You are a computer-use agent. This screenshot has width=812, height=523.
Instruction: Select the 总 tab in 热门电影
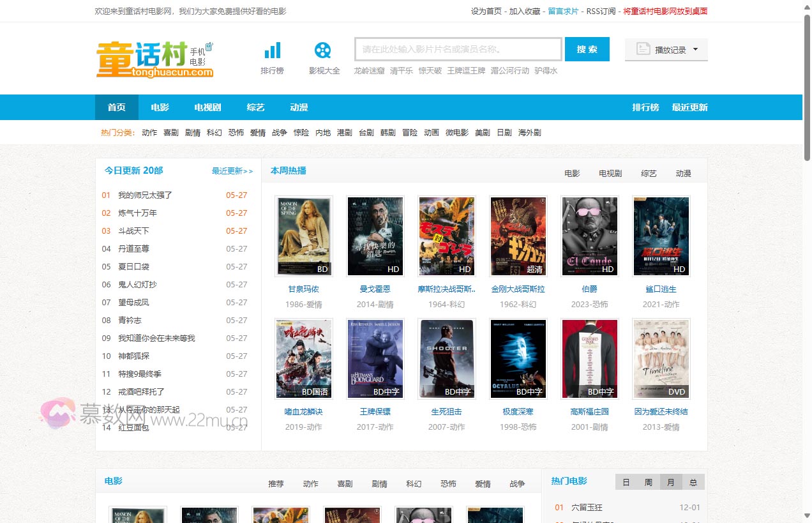pos(693,482)
